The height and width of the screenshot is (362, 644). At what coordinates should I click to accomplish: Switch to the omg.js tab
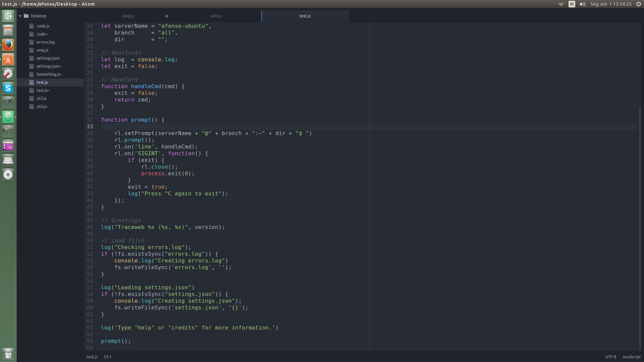click(128, 16)
